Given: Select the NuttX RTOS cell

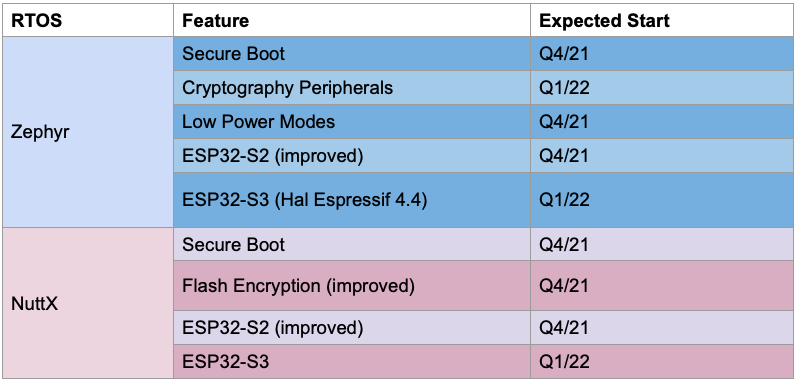Looking at the screenshot, I should [x=88, y=303].
